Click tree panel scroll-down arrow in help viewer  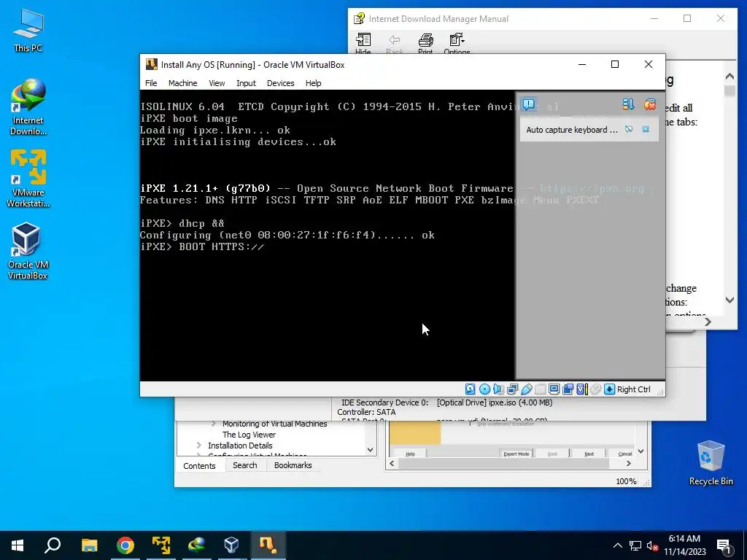pos(370,449)
